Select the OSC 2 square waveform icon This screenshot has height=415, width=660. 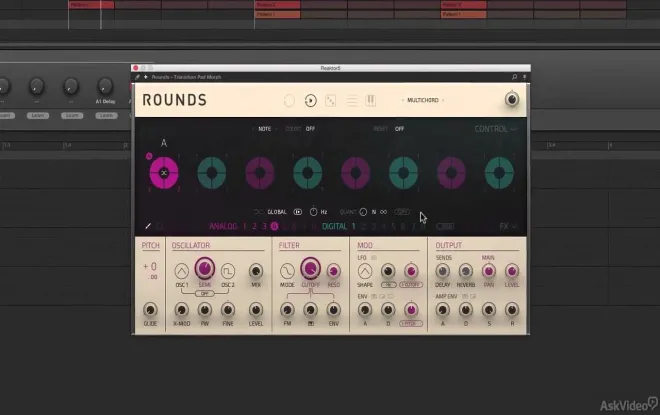228,271
